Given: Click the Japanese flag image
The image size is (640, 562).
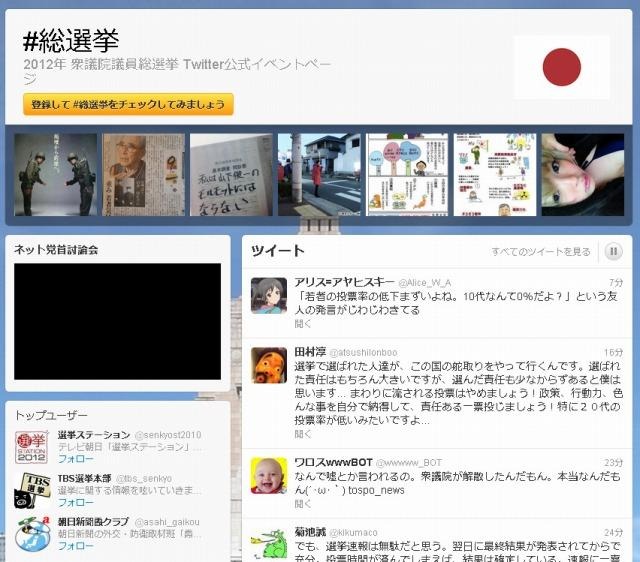Looking at the screenshot, I should [x=561, y=67].
